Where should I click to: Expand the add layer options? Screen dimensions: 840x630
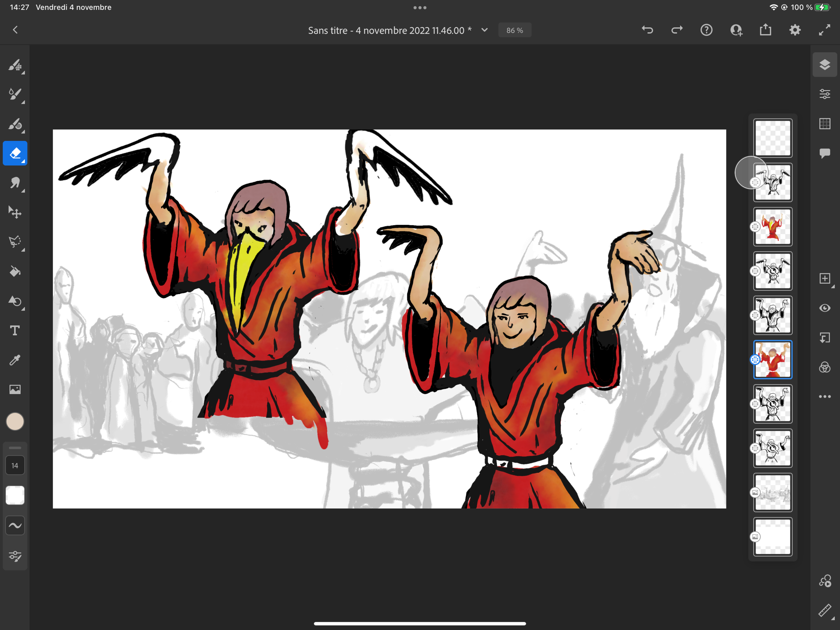pos(825,278)
